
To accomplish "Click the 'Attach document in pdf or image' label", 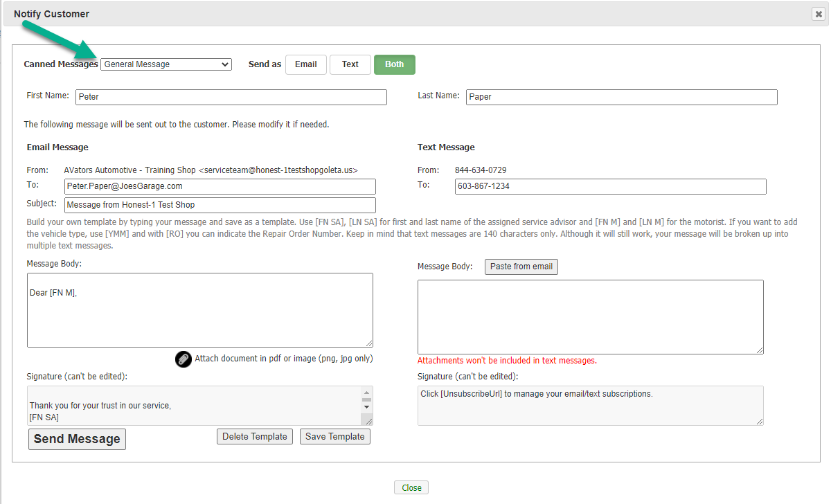I will pyautogui.click(x=284, y=359).
